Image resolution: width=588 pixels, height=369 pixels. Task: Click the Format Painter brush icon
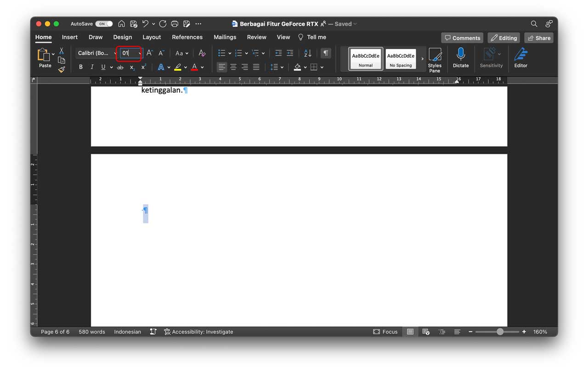coord(62,70)
